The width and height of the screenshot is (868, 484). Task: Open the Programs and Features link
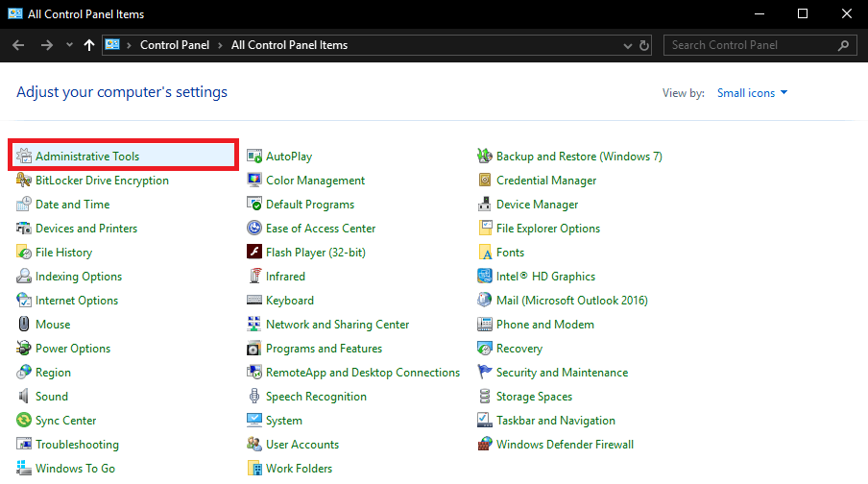[324, 349]
